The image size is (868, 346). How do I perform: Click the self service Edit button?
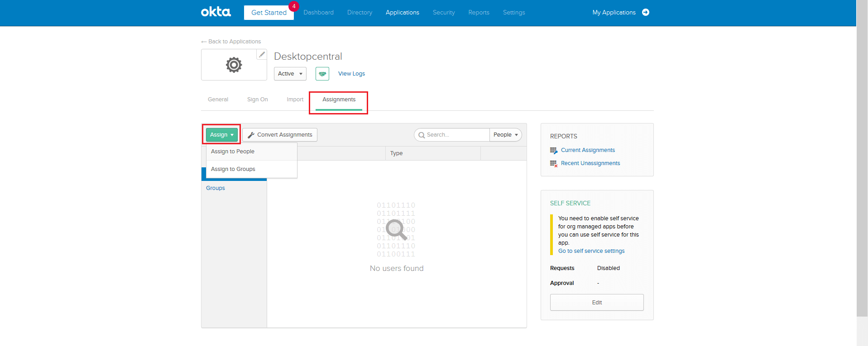click(597, 303)
